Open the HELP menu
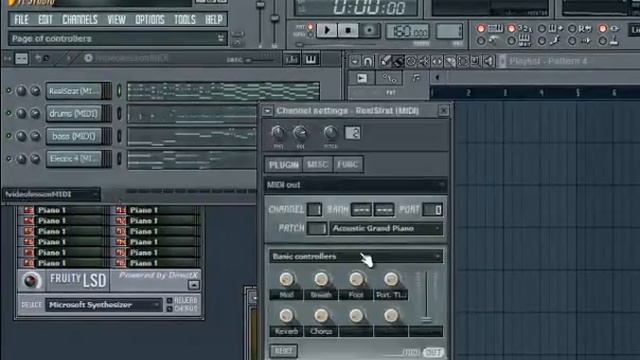 (x=213, y=19)
